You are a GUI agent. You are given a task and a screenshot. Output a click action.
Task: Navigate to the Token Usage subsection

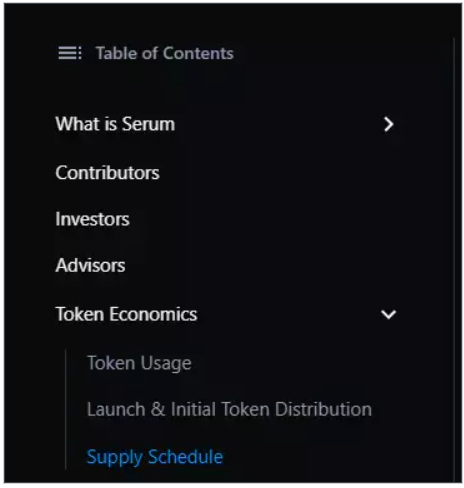pyautogui.click(x=139, y=363)
